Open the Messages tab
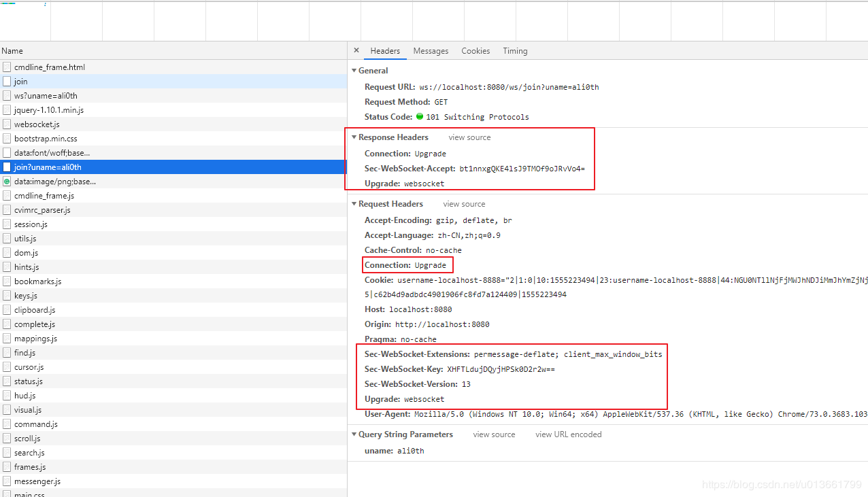Screen dimensions: 868x497 [431, 51]
